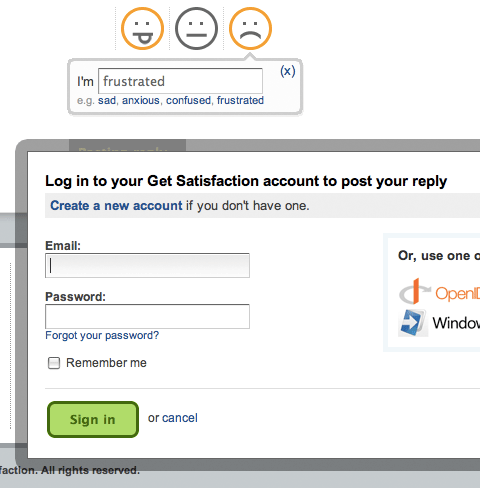The image size is (480, 488).
Task: Choose the Windows login option text
Action: (x=456, y=323)
